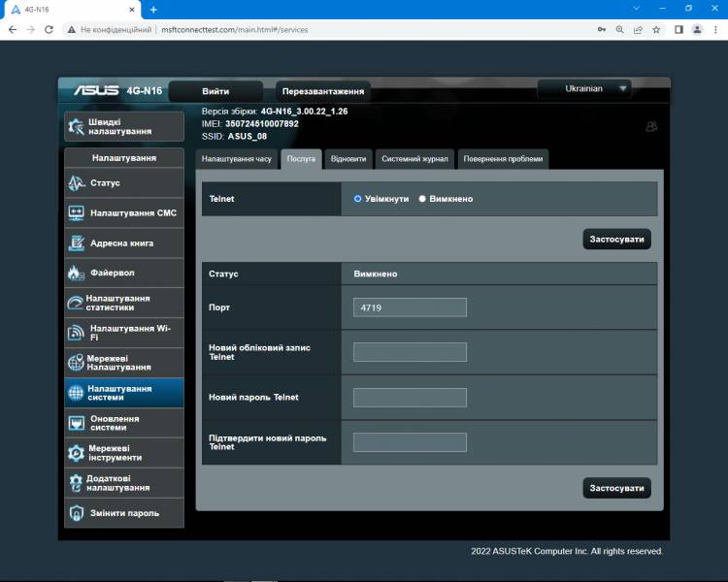The width and height of the screenshot is (728, 582).
Task: Click the Налаштування системи globe icon
Action: (76, 393)
